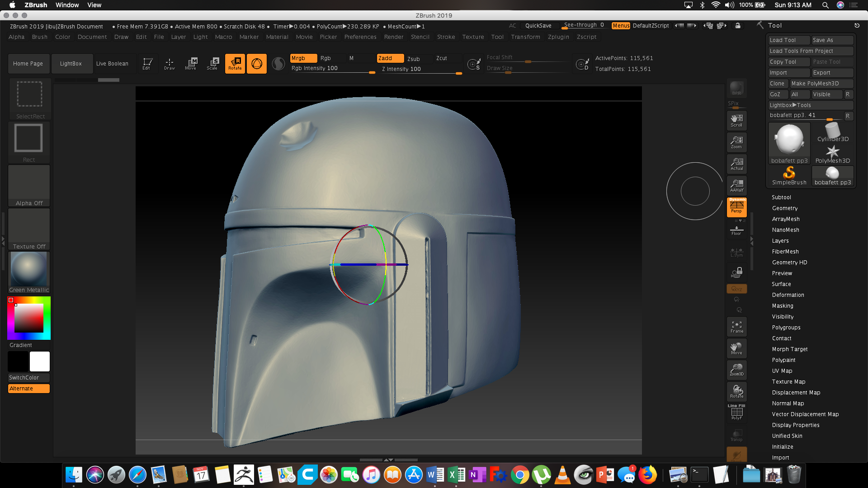Viewport: 868px width, 488px height.
Task: Open the Material menu
Action: coord(277,37)
